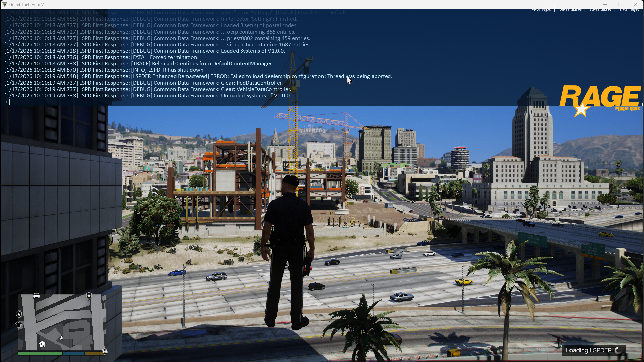Image resolution: width=644 pixels, height=362 pixels.
Task: Click the 'Grand Theft Auto V' title text
Action: click(x=27, y=5)
